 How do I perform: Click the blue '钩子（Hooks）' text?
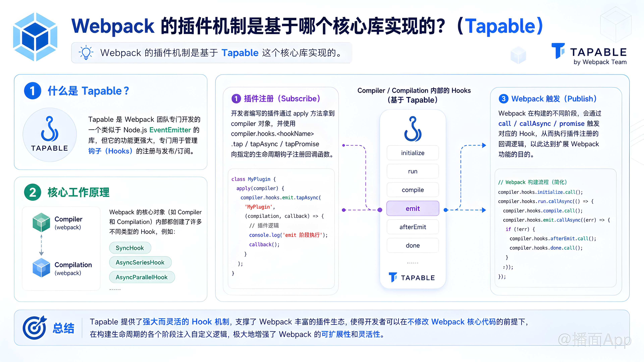click(110, 151)
